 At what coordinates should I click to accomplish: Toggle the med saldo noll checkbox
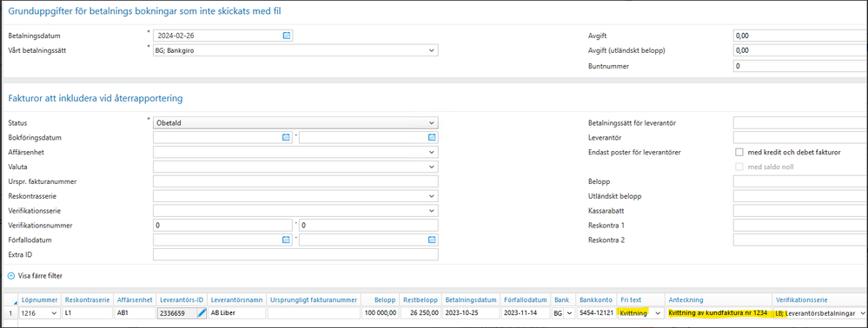pos(739,167)
